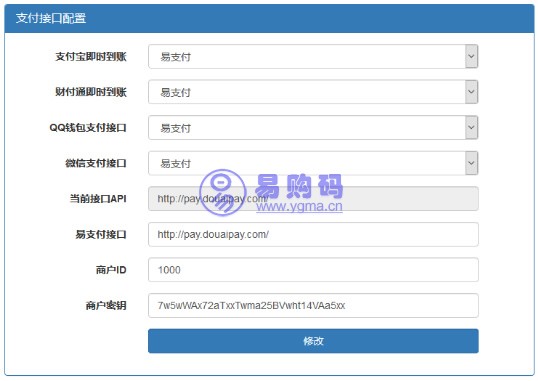Click the 微信支付接口 label
This screenshot has width=538, height=381.
click(x=96, y=163)
